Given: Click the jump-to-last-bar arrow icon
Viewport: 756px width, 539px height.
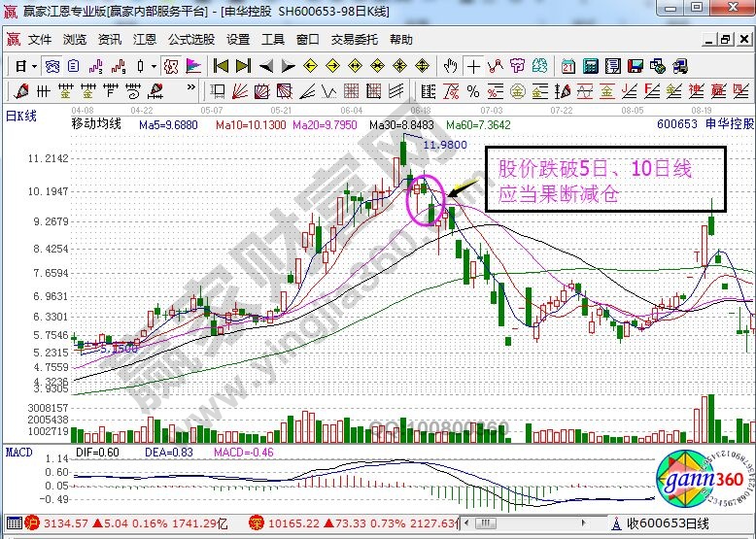Looking at the screenshot, I should click(243, 66).
